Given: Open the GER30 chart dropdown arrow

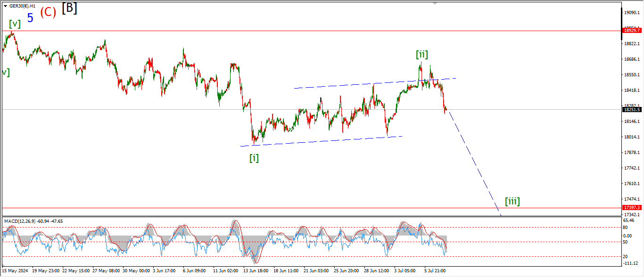Looking at the screenshot, I should click(5, 6).
